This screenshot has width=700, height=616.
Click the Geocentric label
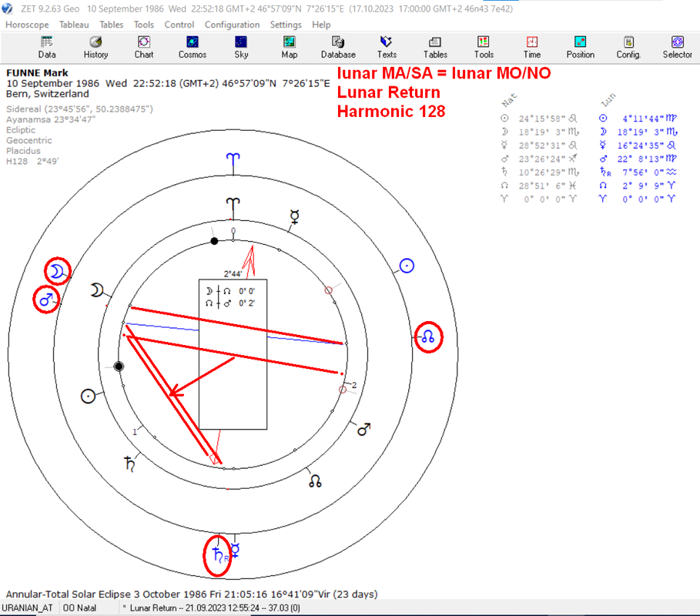point(29,140)
